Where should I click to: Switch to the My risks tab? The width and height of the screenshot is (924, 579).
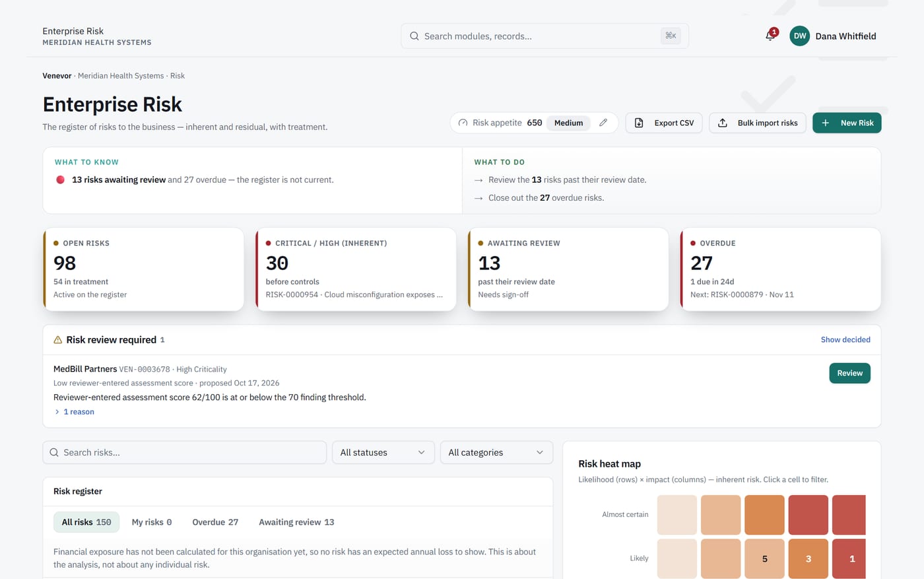click(x=152, y=522)
